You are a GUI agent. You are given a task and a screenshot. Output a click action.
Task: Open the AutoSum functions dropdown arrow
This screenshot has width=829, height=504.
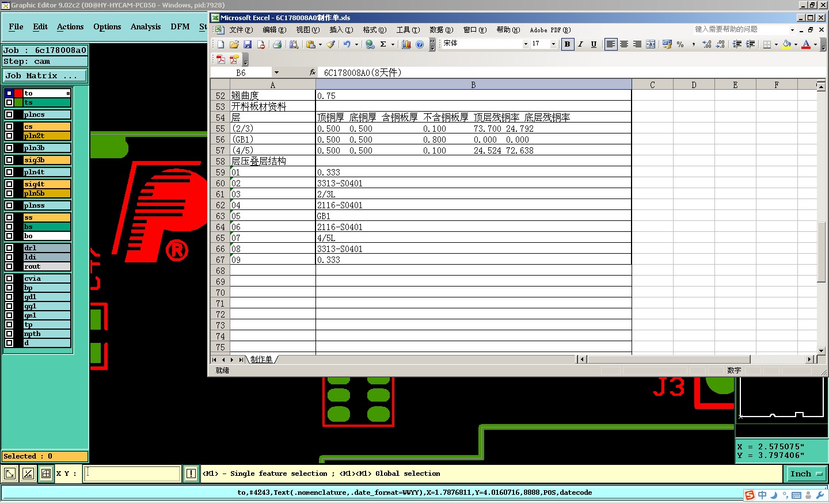tap(393, 44)
